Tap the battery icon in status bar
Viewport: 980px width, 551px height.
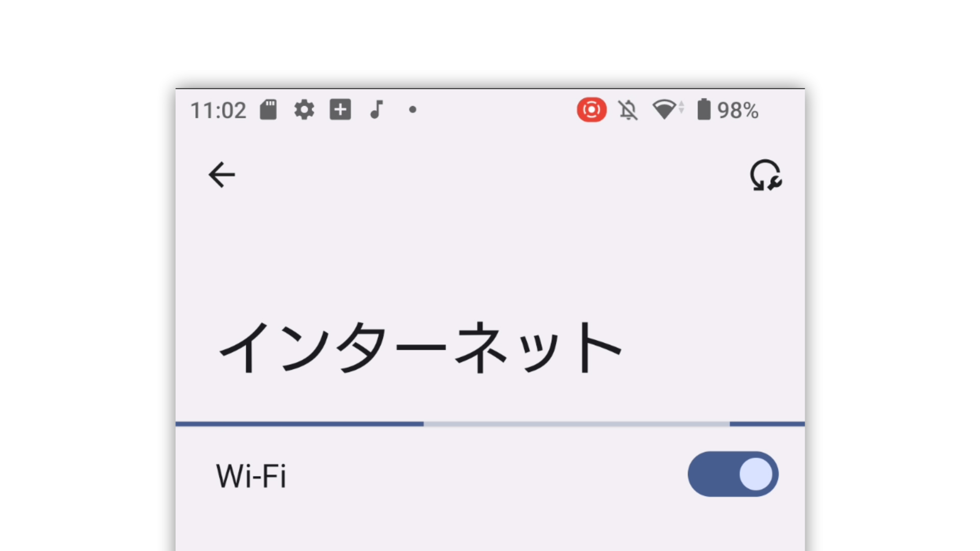click(x=704, y=110)
